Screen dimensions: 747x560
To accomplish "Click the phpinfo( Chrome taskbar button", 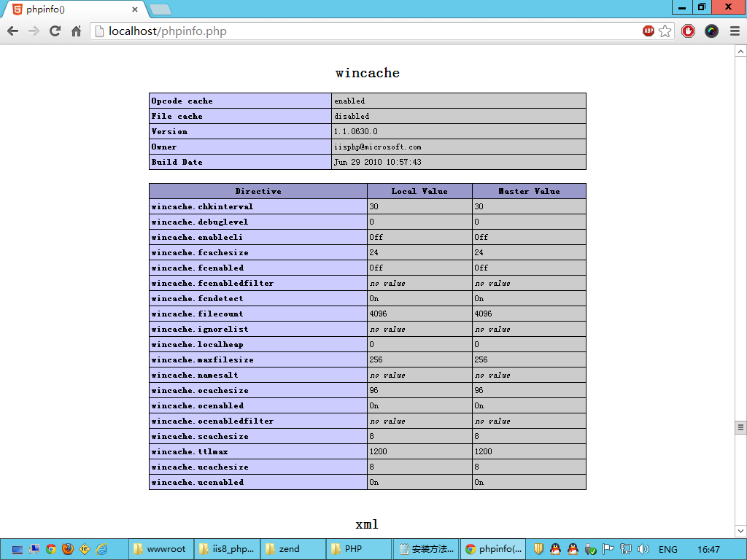I will (x=493, y=549).
